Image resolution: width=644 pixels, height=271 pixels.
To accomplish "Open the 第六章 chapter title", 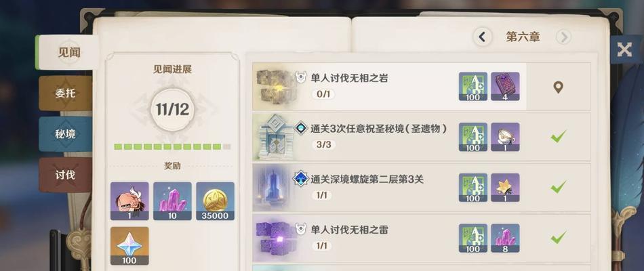I will pyautogui.click(x=523, y=37).
